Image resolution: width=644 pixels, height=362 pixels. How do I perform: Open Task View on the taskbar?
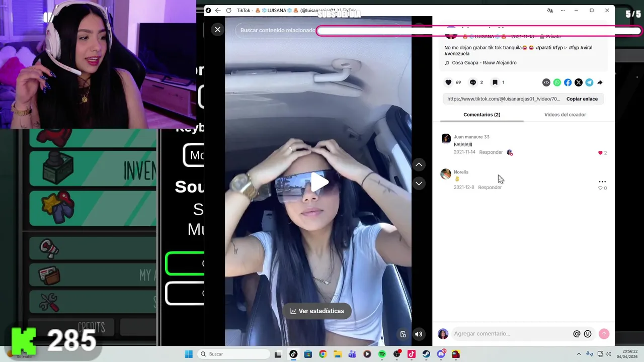278,354
